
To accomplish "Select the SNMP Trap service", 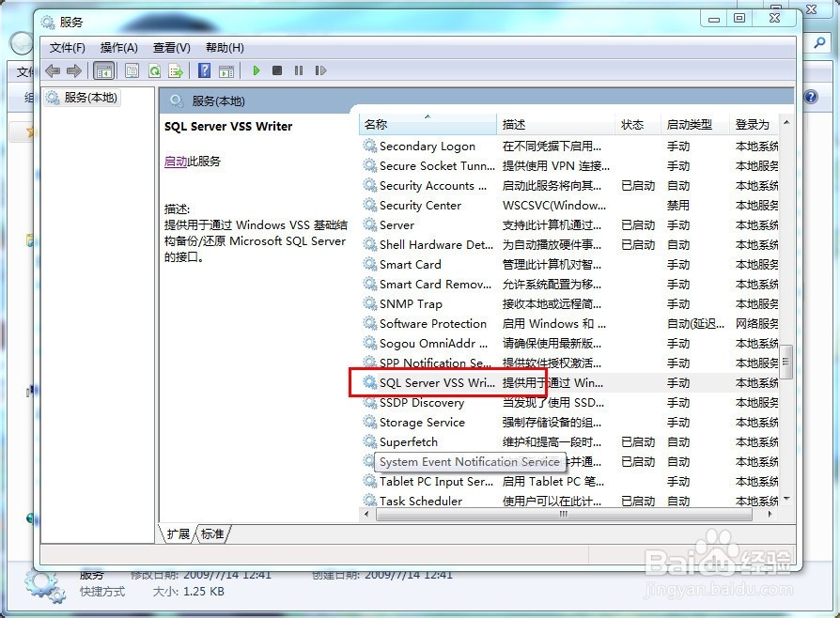I will point(569,304).
